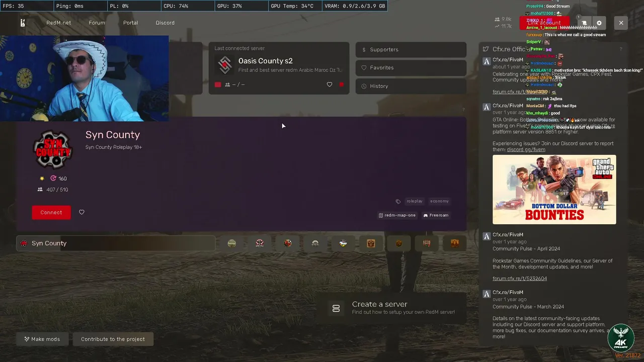The height and width of the screenshot is (362, 644).
Task: Open the Discord navigation item
Action: coord(165,23)
